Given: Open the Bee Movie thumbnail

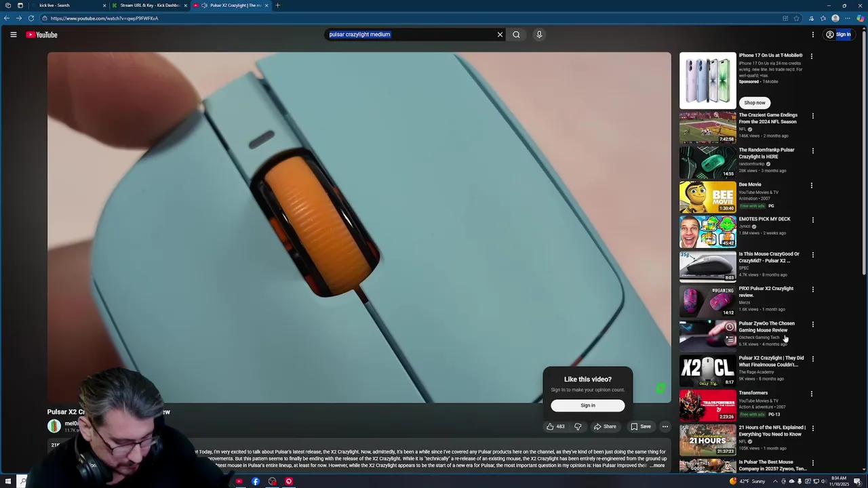Looking at the screenshot, I should coord(707,197).
